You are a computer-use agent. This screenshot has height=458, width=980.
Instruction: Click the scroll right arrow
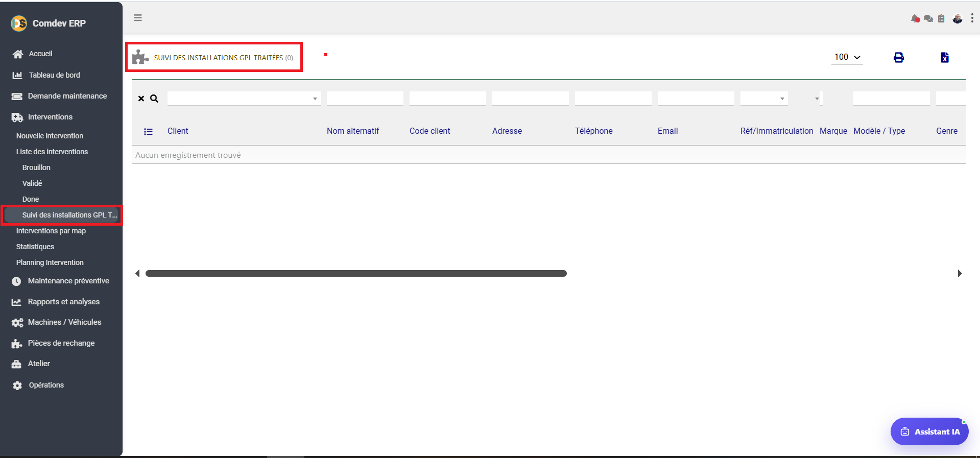[x=960, y=274]
